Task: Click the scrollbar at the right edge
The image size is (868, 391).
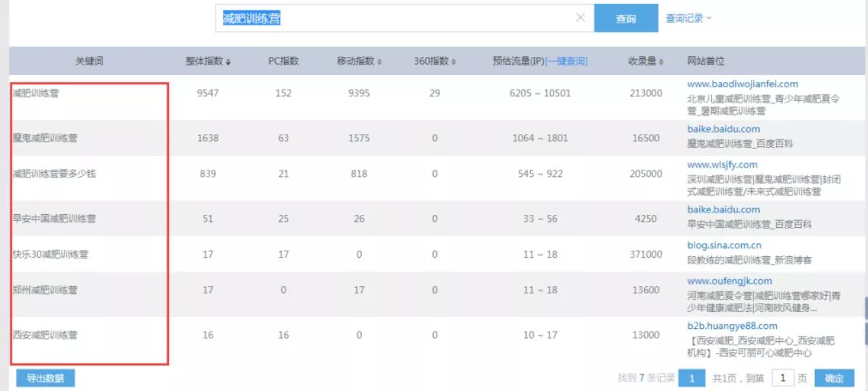Action: (865, 318)
